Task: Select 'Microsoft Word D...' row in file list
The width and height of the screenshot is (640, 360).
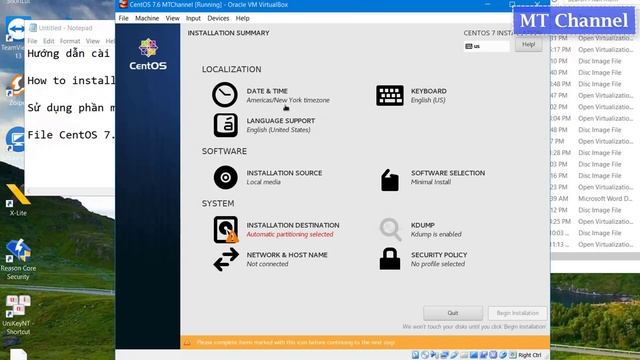Action: click(x=595, y=198)
